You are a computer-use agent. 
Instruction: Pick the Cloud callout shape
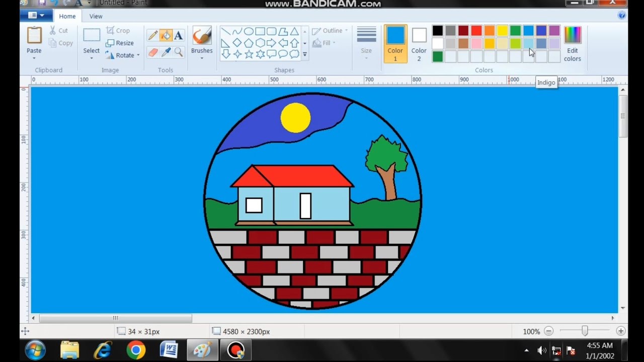(294, 54)
